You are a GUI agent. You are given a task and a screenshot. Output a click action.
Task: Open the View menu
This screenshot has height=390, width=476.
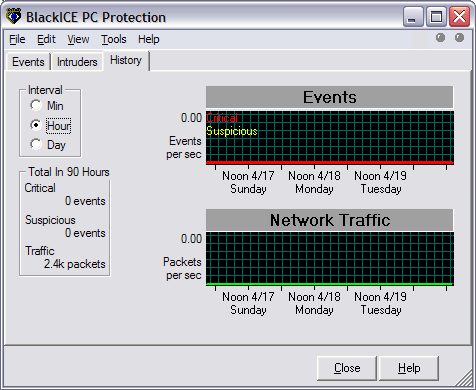point(78,39)
